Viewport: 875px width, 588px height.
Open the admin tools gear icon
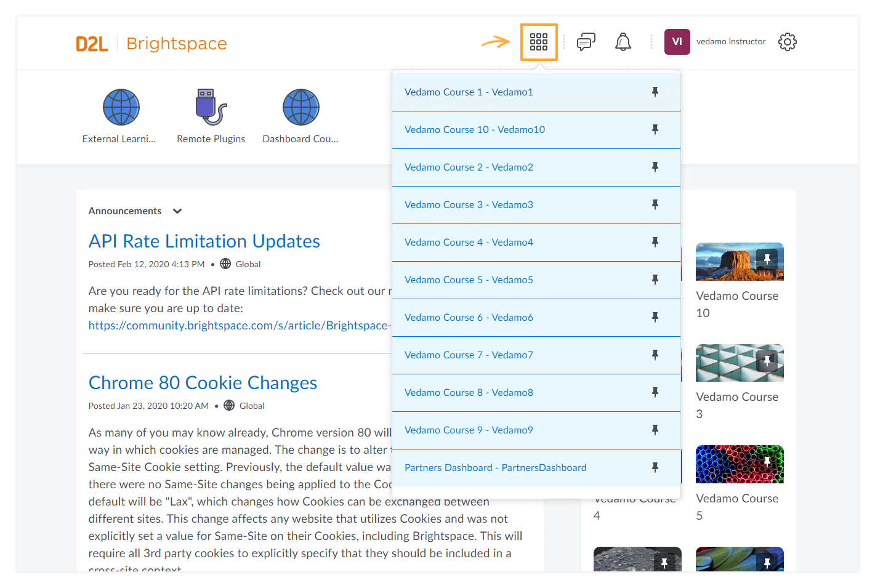coord(788,42)
